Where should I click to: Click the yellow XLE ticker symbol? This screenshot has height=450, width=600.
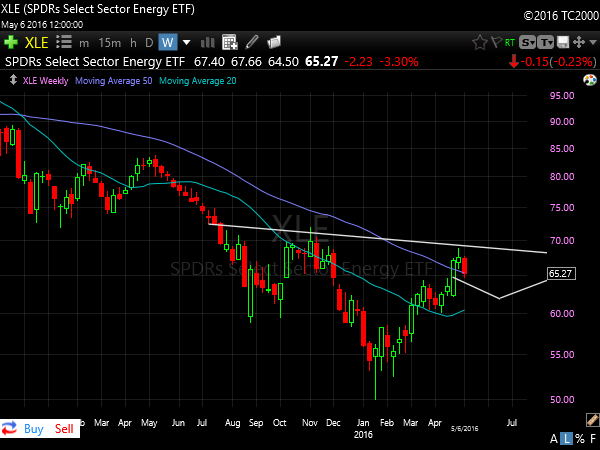click(x=36, y=42)
